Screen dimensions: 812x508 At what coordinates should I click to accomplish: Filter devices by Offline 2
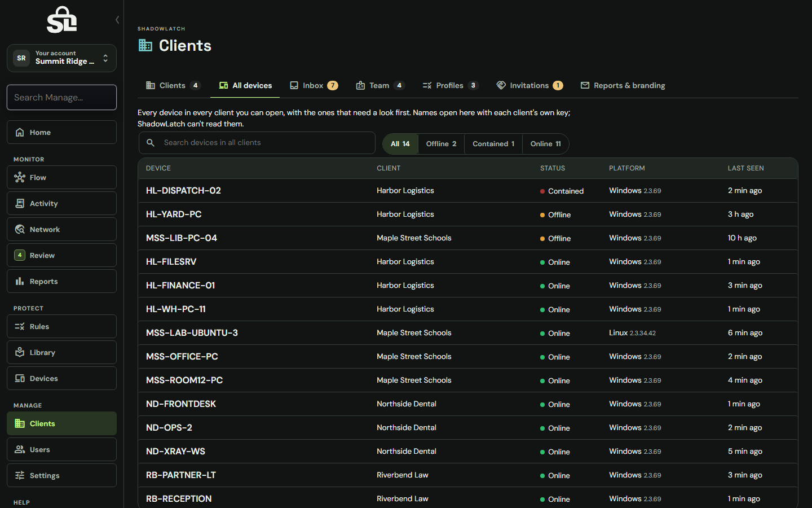coord(442,144)
